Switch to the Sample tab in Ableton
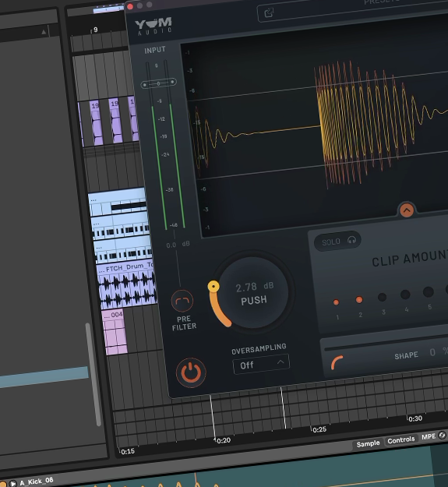Viewport: 448px width, 487px height. click(x=368, y=443)
